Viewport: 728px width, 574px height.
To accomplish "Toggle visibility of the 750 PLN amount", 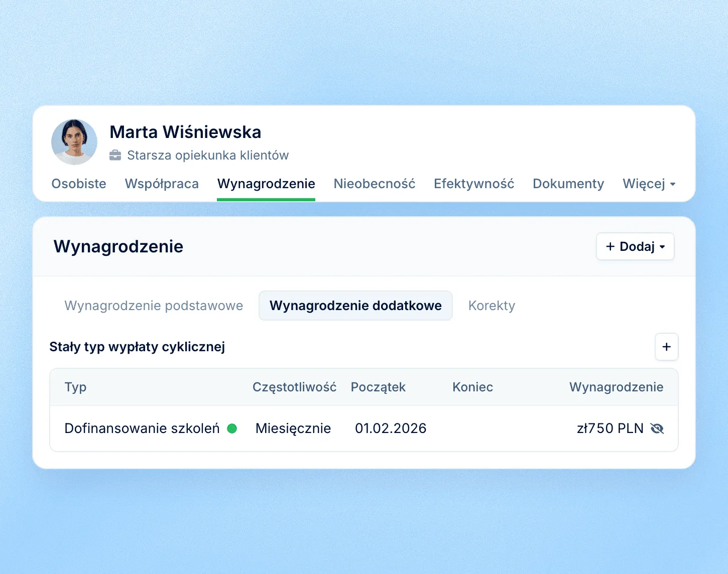I will tap(657, 428).
